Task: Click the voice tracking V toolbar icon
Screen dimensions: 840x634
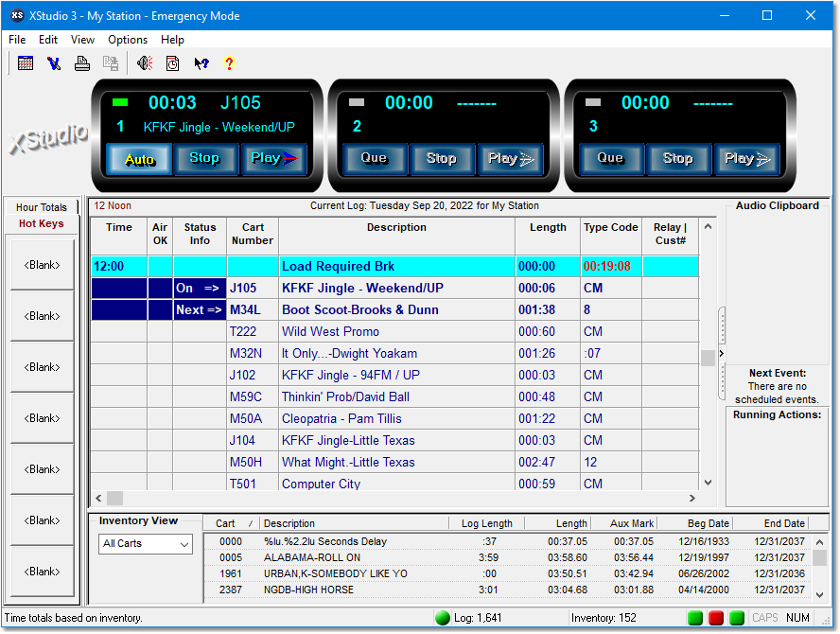Action: pyautogui.click(x=54, y=63)
